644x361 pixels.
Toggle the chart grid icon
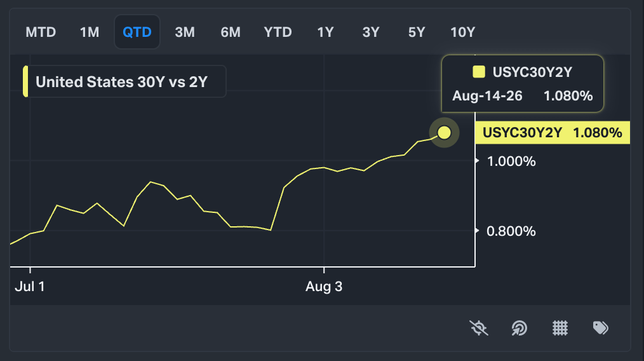pos(560,328)
